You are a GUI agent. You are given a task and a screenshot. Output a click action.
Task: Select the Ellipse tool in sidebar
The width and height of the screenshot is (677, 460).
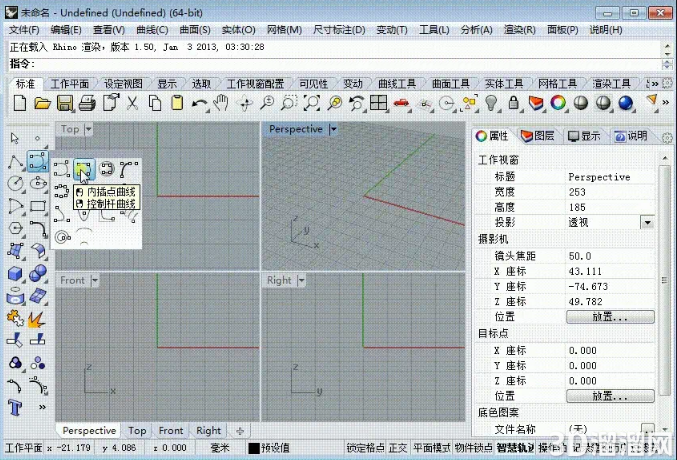38,183
